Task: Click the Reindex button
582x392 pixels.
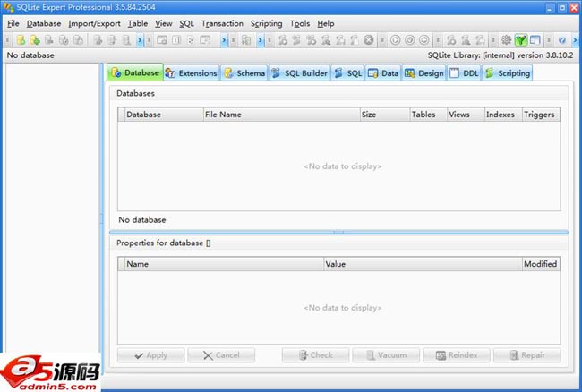Action: [x=457, y=355]
